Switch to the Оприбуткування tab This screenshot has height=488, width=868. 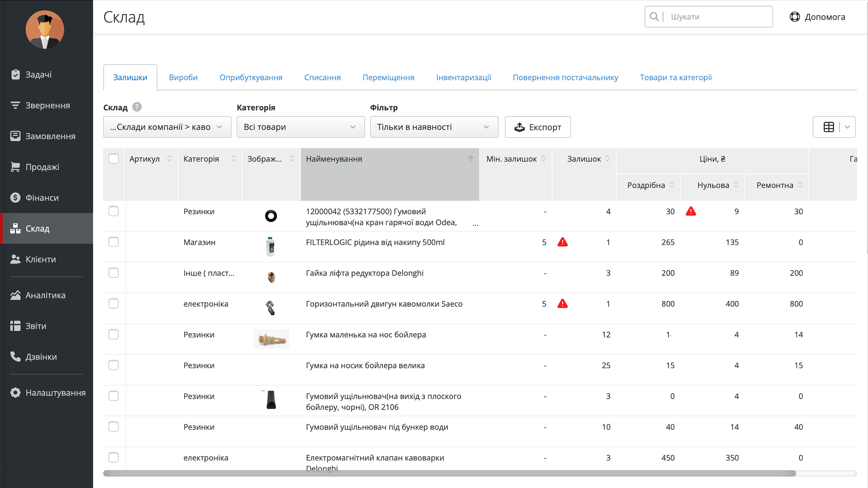pyautogui.click(x=251, y=78)
